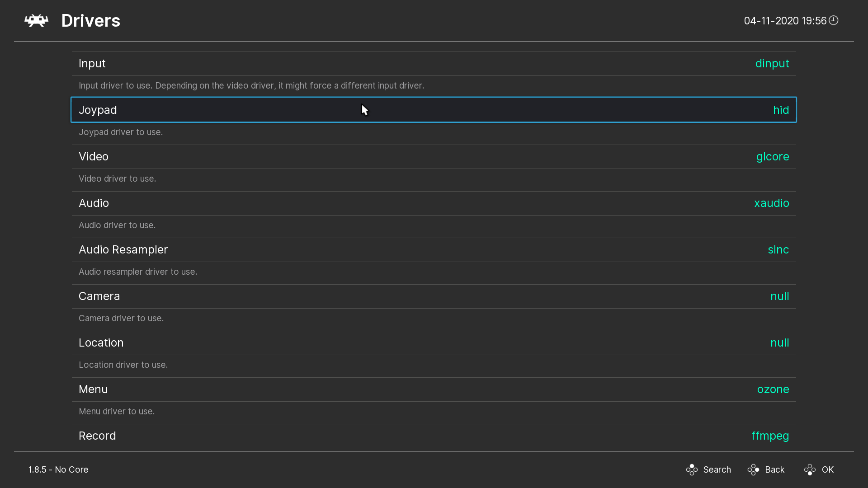Image resolution: width=868 pixels, height=488 pixels.
Task: Click the Back gamepad button icon
Action: (x=753, y=470)
